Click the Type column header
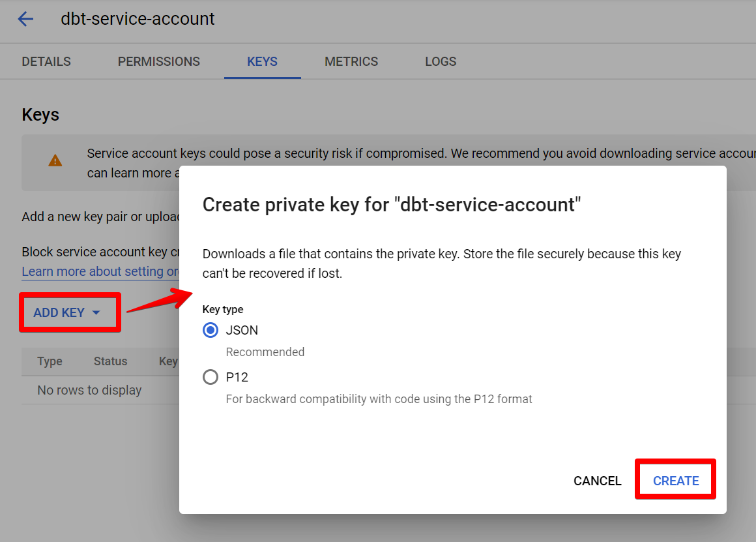 coord(50,361)
